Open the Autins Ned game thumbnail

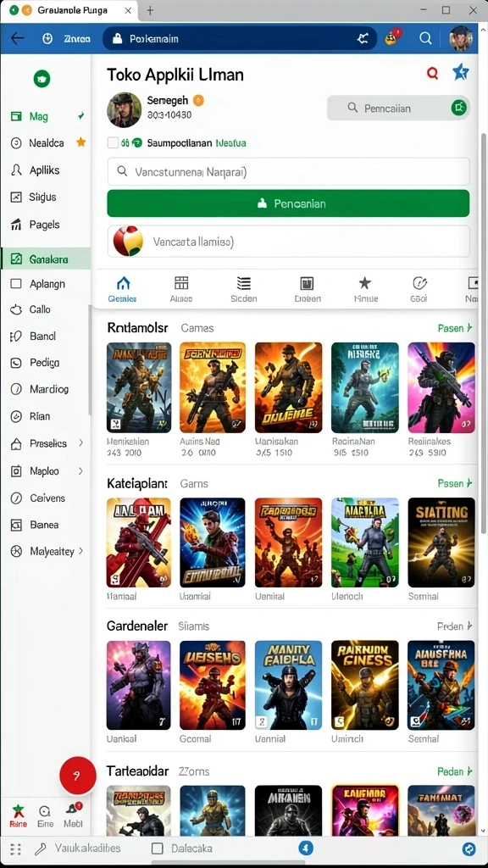click(213, 387)
